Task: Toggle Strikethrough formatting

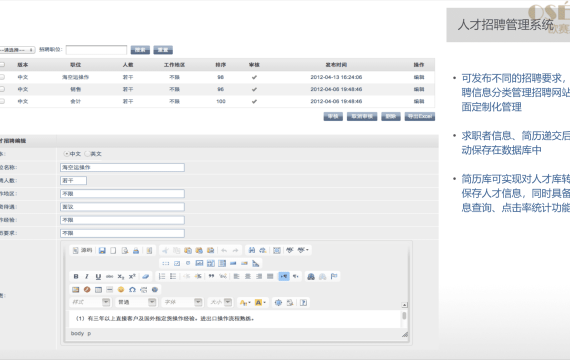Action: point(109,276)
